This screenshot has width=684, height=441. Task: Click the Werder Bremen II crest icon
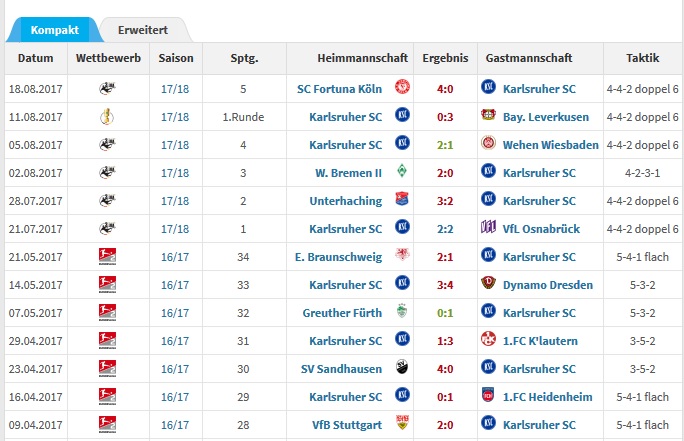[402, 171]
